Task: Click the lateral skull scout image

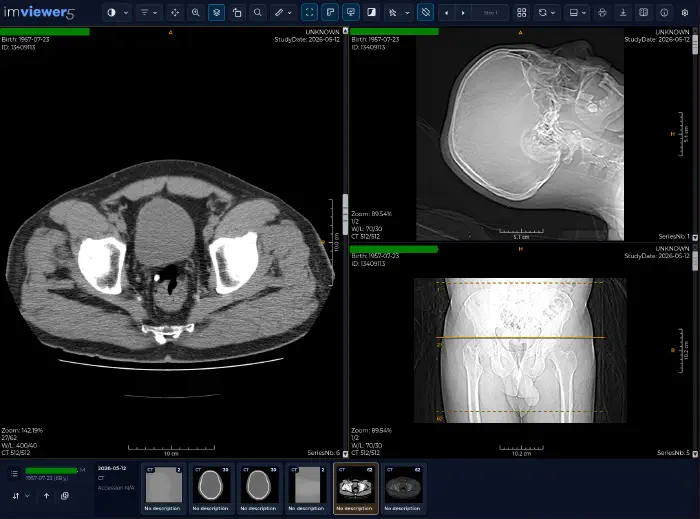Action: 520,136
